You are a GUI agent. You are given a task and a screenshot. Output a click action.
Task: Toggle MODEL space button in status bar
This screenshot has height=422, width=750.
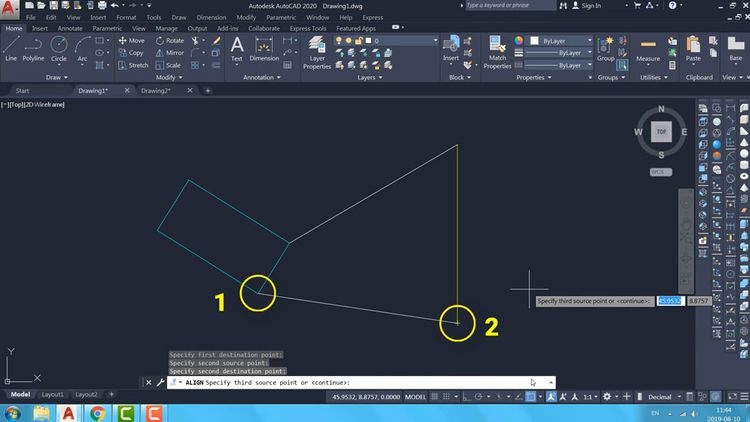[x=415, y=397]
